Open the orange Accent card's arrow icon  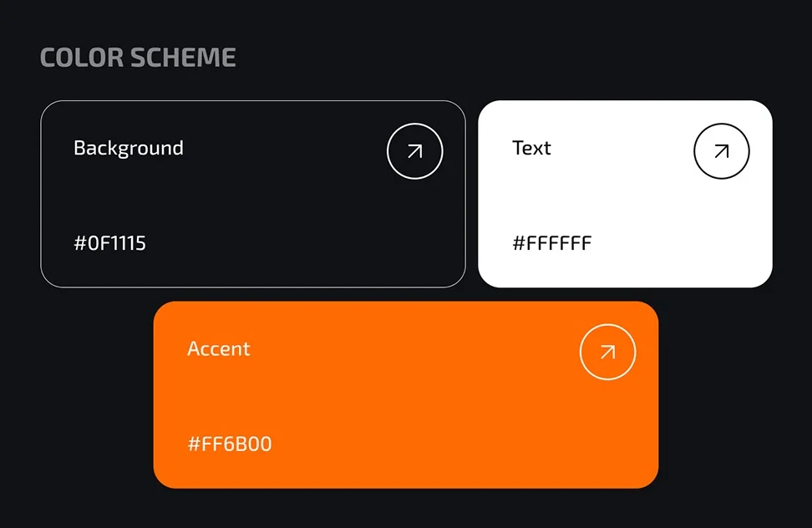coord(607,352)
